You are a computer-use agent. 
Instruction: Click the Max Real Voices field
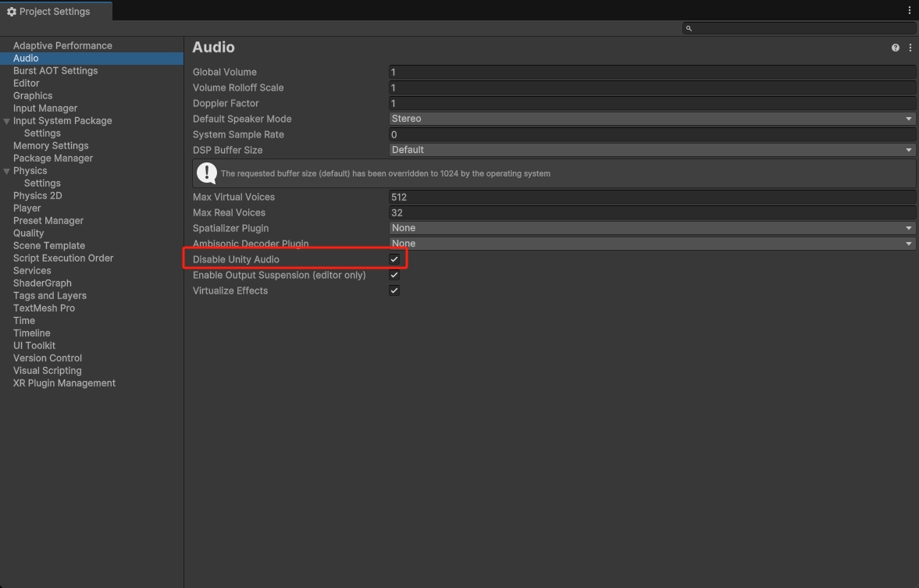[652, 213]
